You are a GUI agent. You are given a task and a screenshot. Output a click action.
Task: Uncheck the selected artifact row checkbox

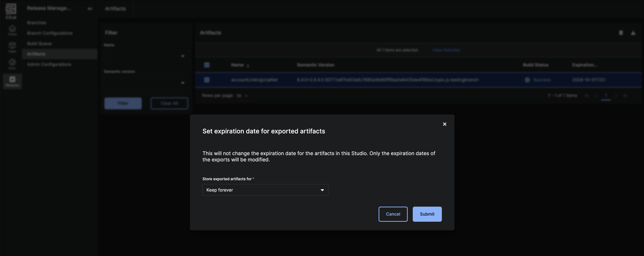[207, 80]
